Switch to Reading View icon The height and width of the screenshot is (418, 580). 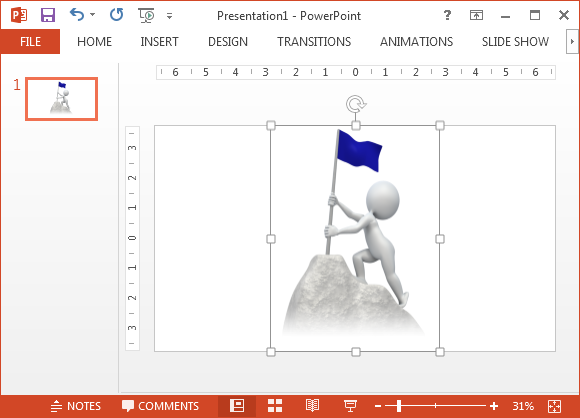point(312,405)
